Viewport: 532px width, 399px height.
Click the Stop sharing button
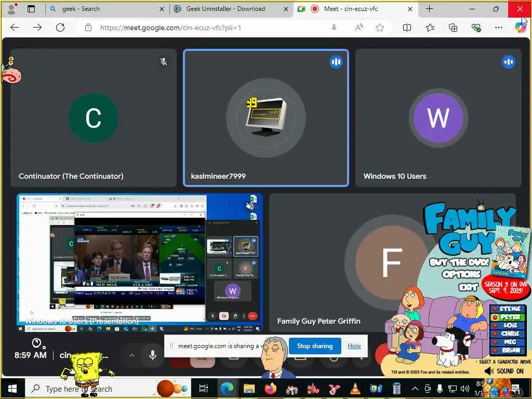(315, 345)
